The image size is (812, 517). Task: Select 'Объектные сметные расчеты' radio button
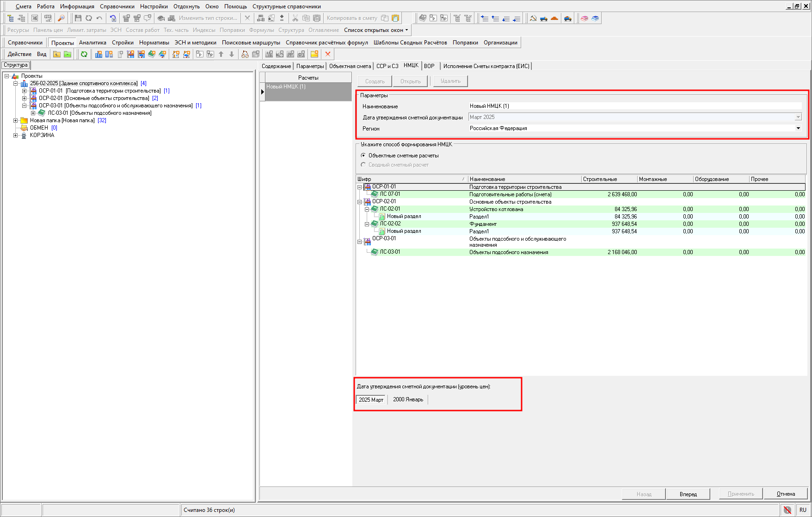[x=363, y=156]
